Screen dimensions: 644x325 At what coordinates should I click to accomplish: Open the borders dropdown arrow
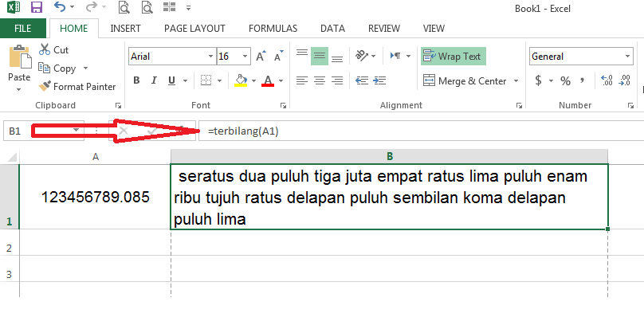(220, 80)
